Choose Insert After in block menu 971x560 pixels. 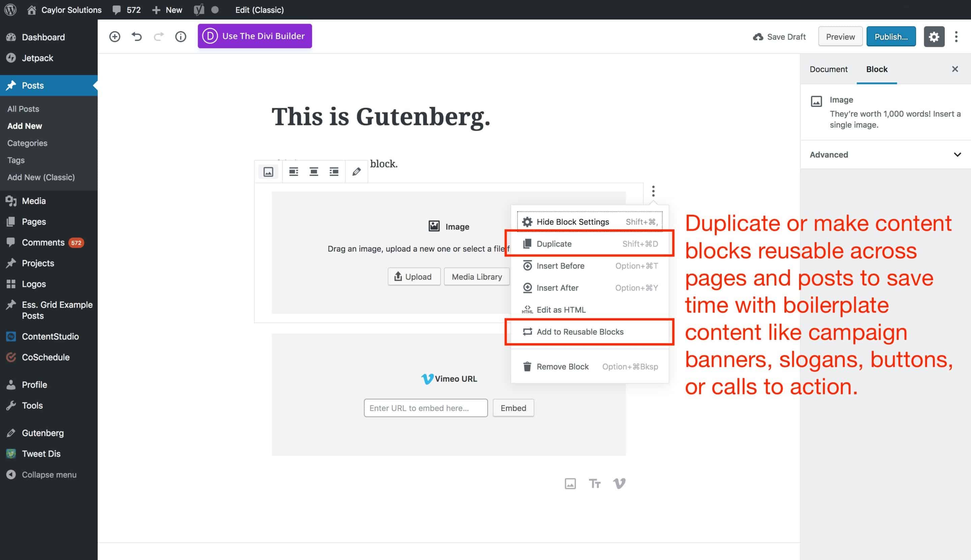590,287
